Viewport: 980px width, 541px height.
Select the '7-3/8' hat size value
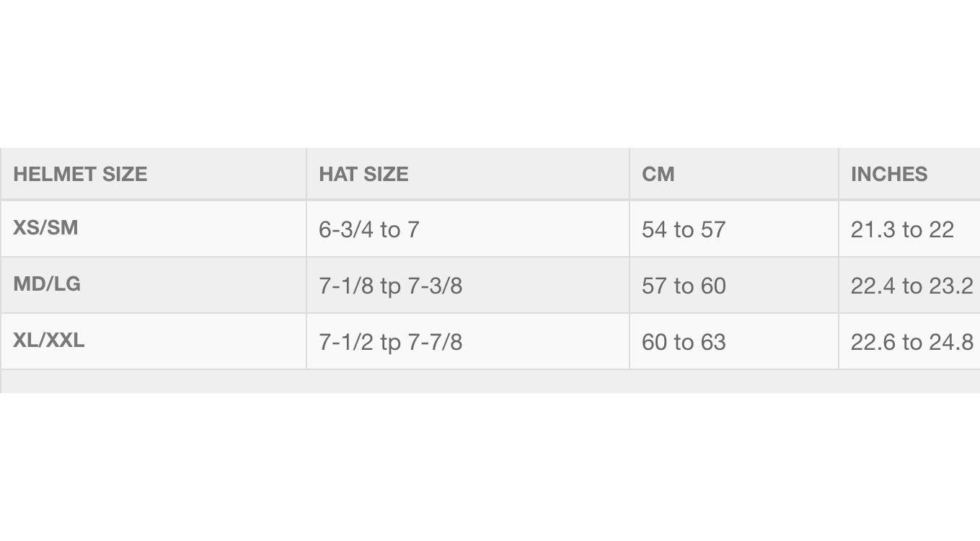[435, 286]
